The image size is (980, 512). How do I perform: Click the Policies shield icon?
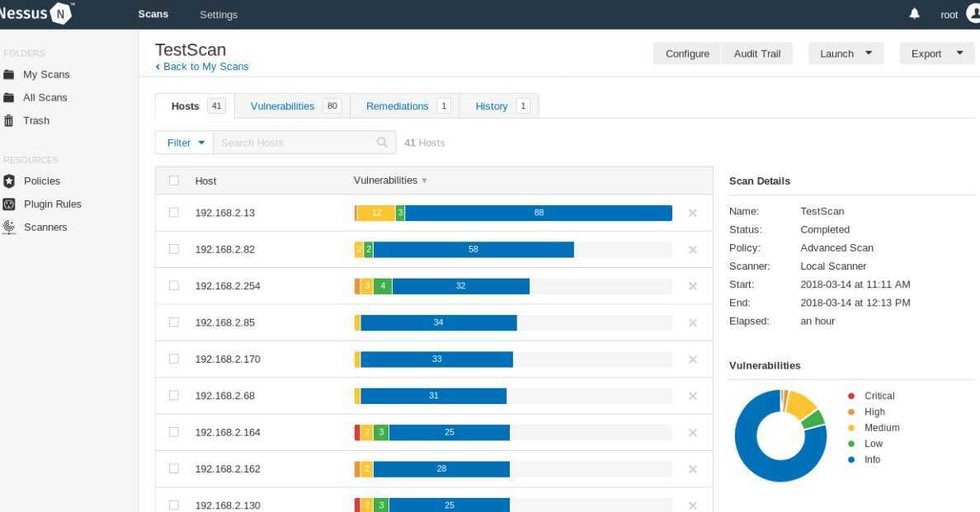[9, 181]
